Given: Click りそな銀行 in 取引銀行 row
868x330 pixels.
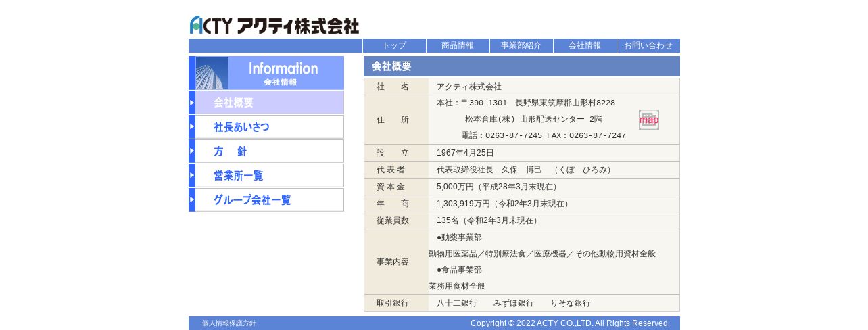Looking at the screenshot, I should pyautogui.click(x=571, y=303).
